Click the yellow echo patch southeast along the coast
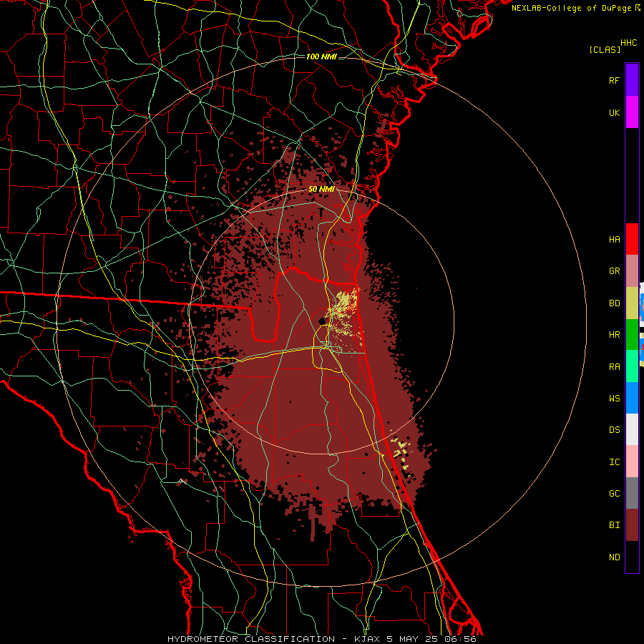Viewport: 644px width, 644px height. point(401,454)
